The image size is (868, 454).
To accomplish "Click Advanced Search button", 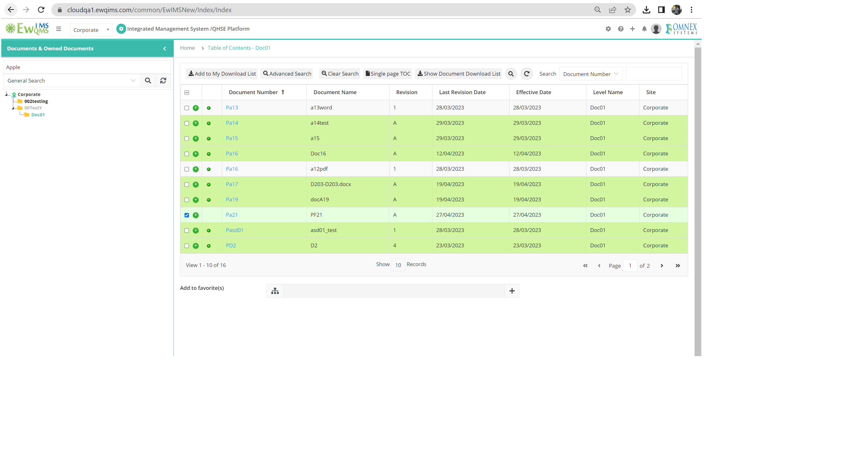I will click(x=287, y=74).
